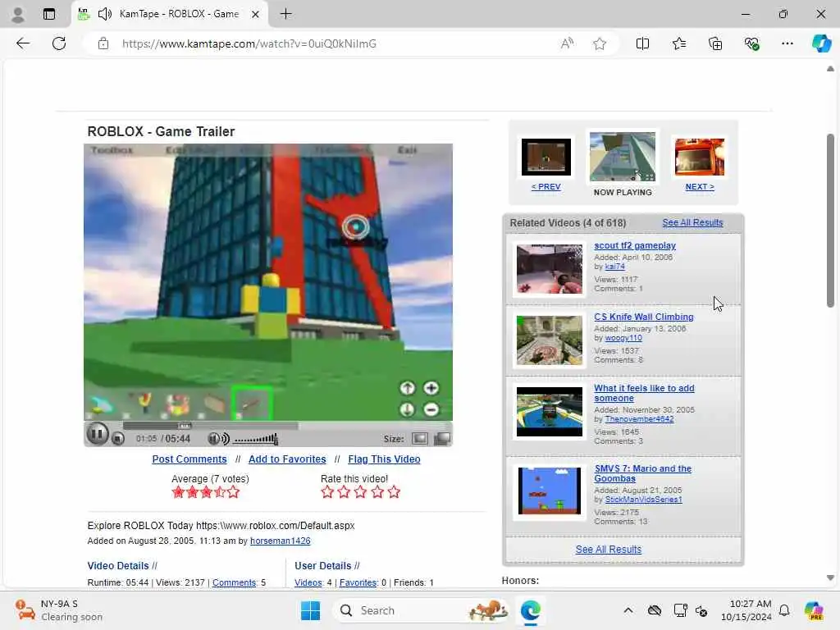Open Mario and the Goombas thumbnail
840x630 pixels.
click(x=549, y=491)
